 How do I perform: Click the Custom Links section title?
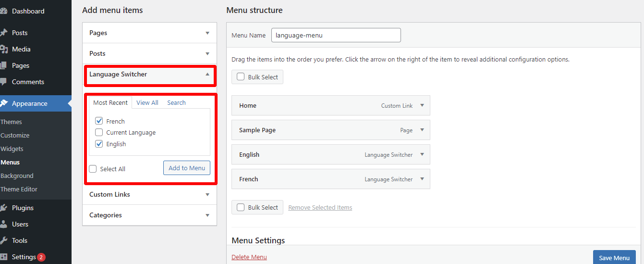coord(109,194)
